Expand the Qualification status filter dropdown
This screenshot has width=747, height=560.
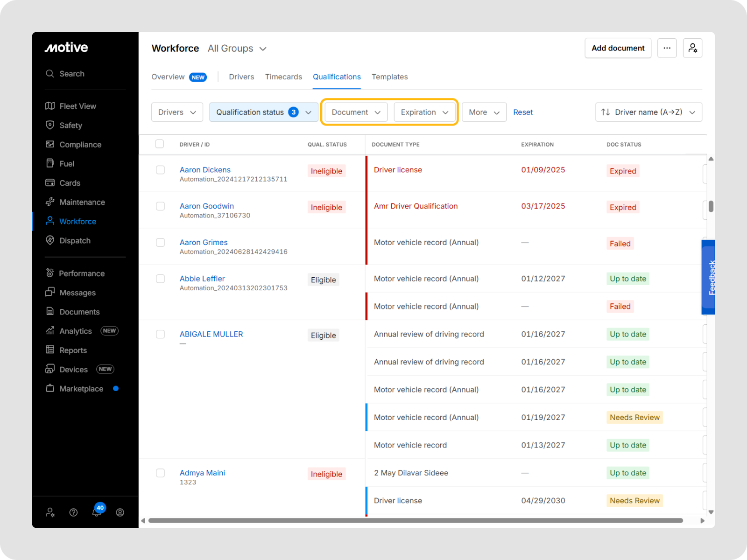point(263,112)
